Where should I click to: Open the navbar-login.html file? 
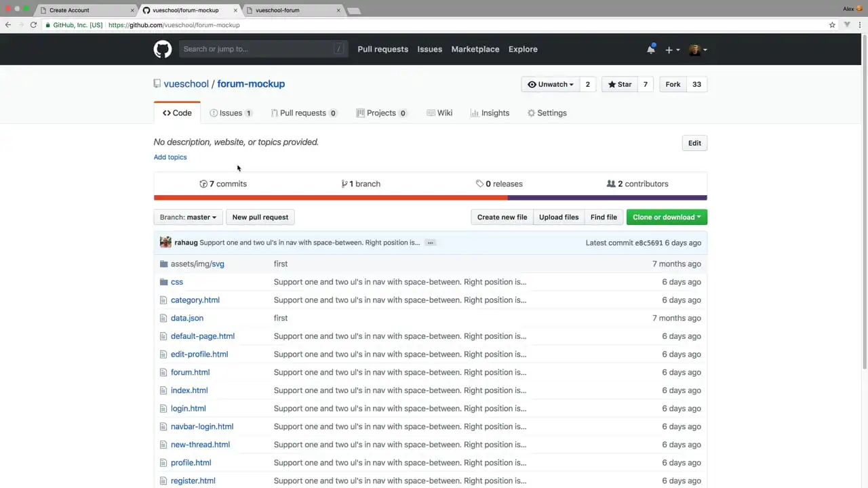[202, 427]
